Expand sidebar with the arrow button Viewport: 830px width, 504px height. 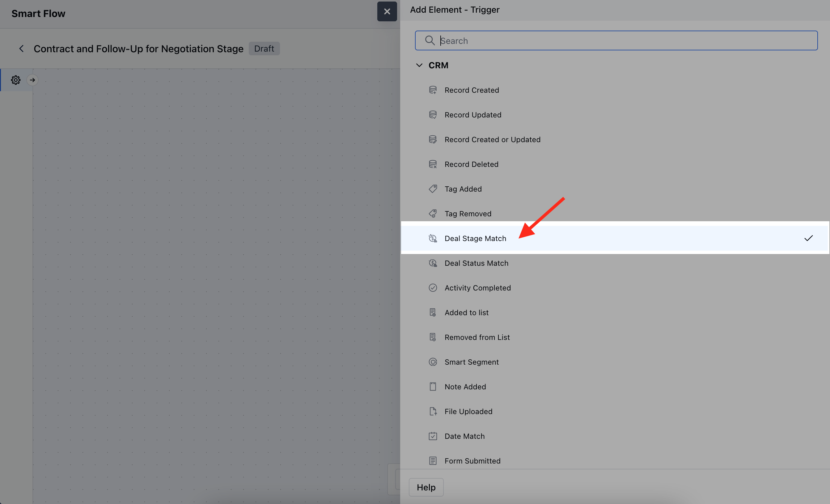(32, 80)
